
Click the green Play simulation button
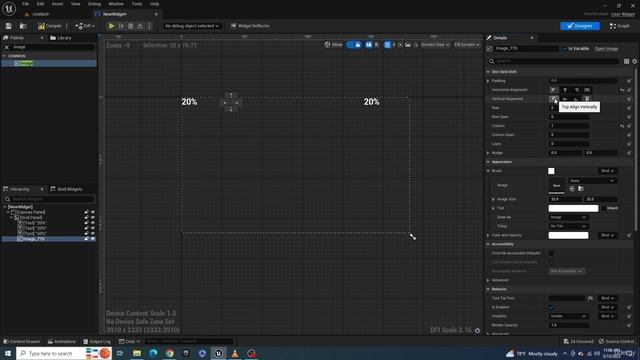111,26
